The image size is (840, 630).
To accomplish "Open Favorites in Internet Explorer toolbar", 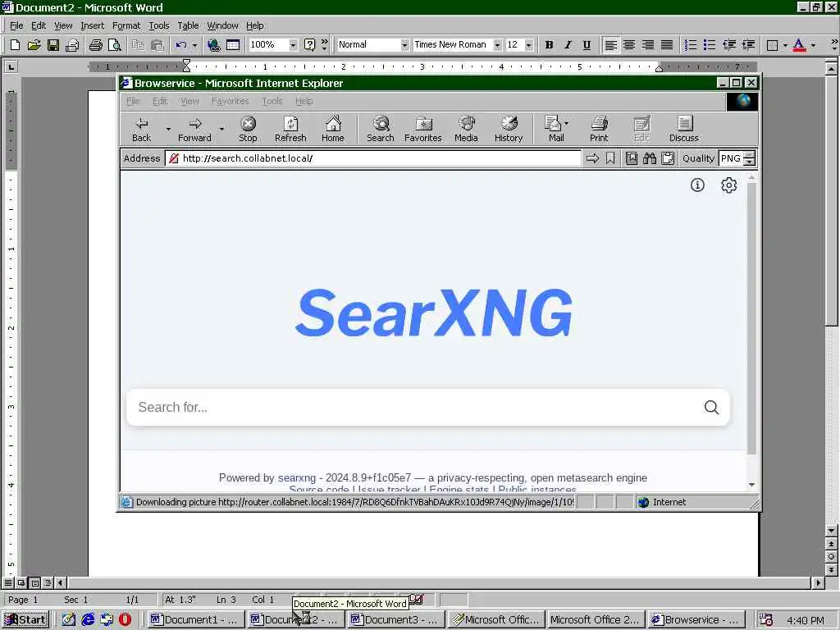I will coord(423,130).
